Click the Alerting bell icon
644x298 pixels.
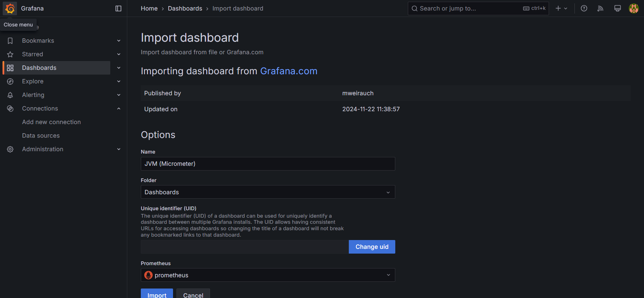(x=10, y=95)
